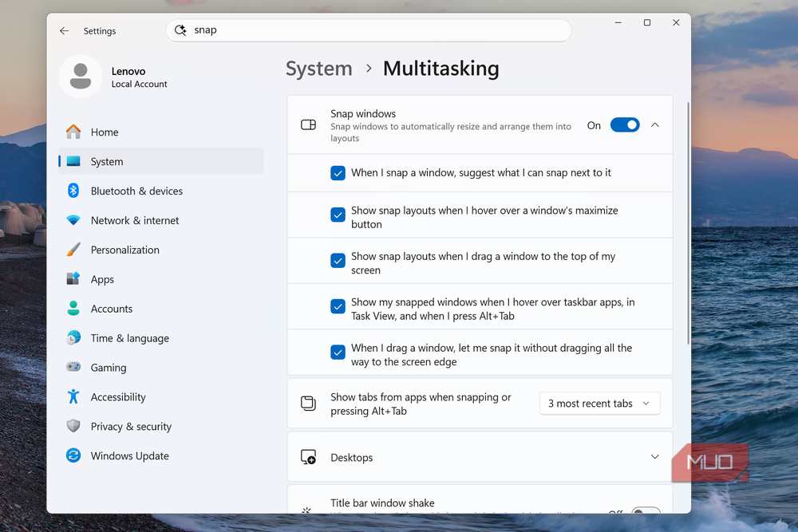The image size is (798, 532).
Task: Click the Time & language clock icon
Action: click(73, 337)
